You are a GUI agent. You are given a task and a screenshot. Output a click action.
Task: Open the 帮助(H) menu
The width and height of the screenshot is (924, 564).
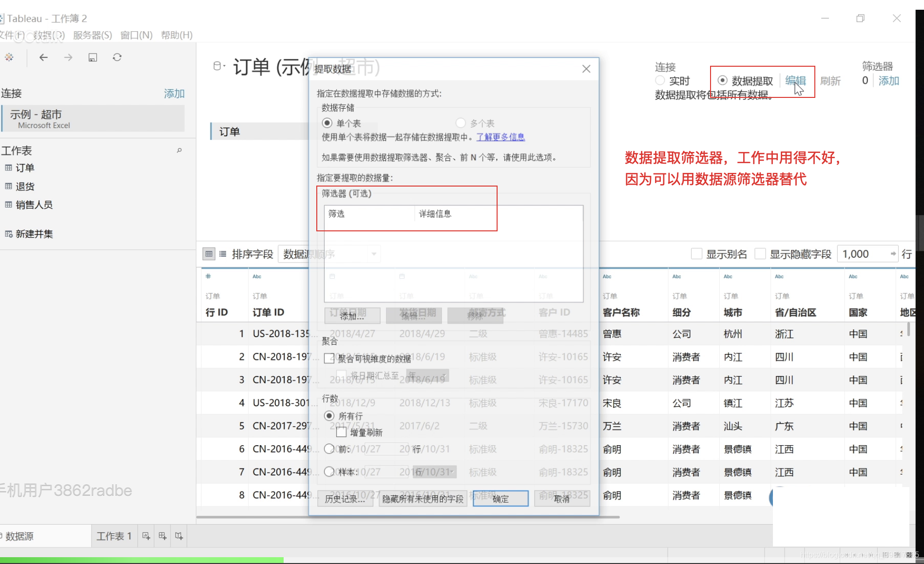coord(177,35)
